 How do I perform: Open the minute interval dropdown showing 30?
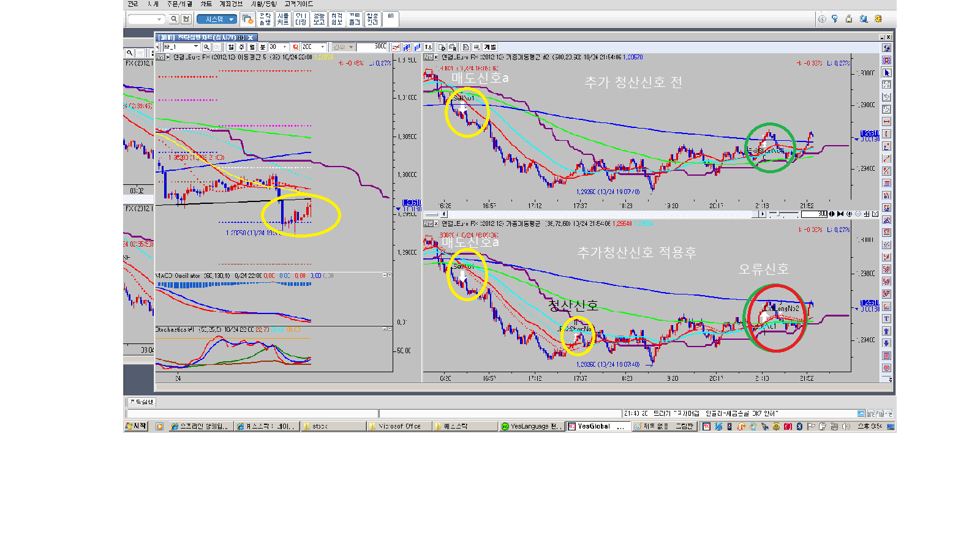tap(285, 47)
